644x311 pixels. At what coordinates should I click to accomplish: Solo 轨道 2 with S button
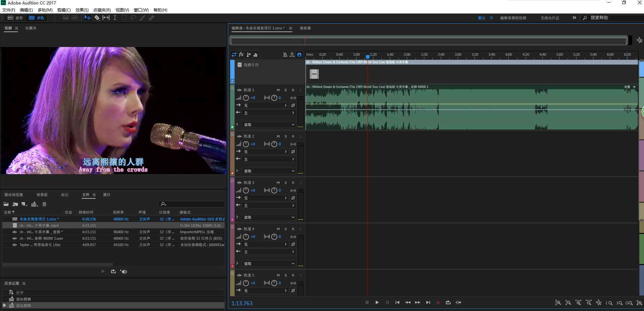[286, 136]
